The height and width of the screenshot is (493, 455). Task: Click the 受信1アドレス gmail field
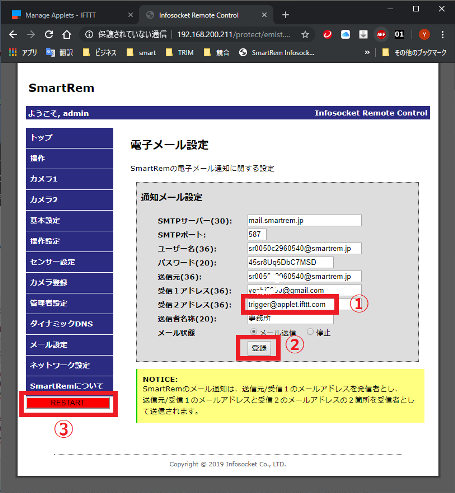coord(304,290)
